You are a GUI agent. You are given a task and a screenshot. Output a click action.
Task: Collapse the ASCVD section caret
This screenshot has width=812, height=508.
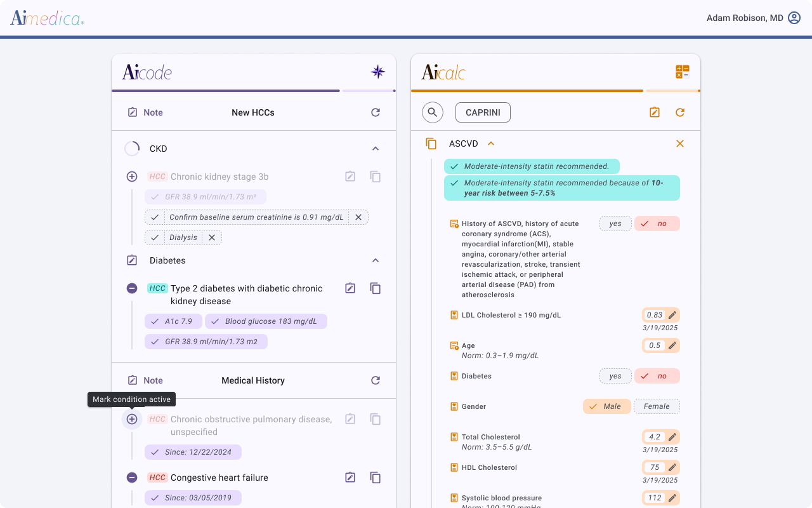491,144
